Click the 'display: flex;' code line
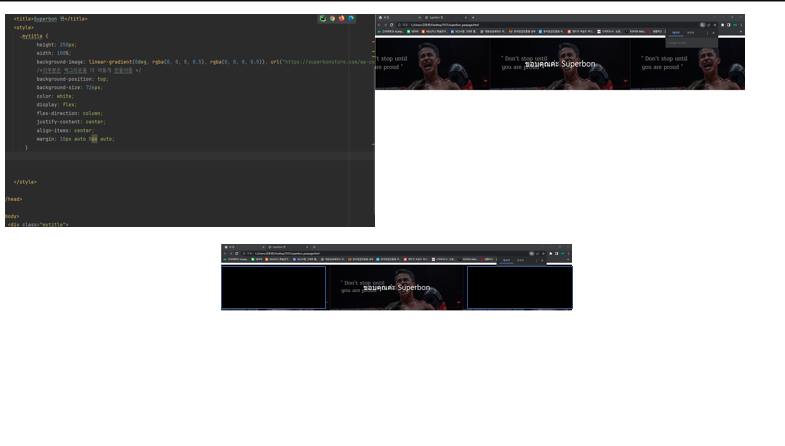The width and height of the screenshot is (785, 446). point(57,105)
